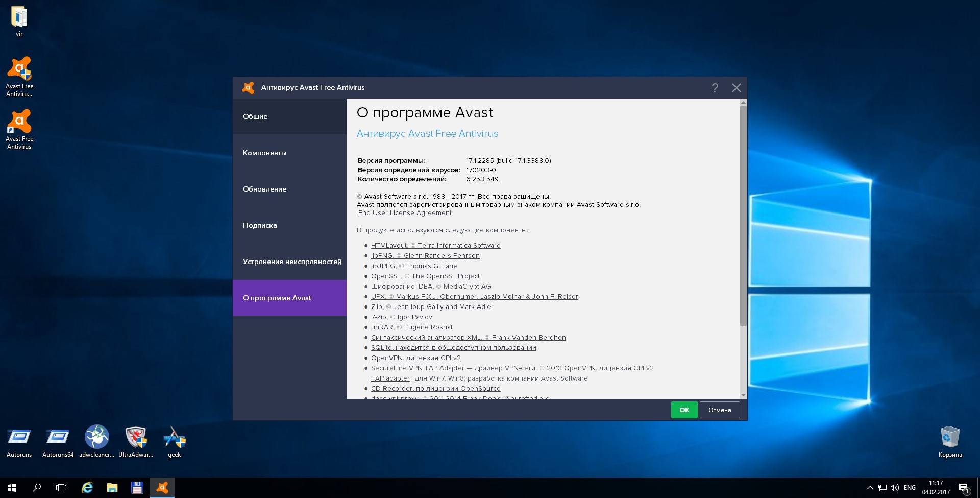This screenshot has width=980, height=498.
Task: Click the Avast taskbar button
Action: point(162,488)
